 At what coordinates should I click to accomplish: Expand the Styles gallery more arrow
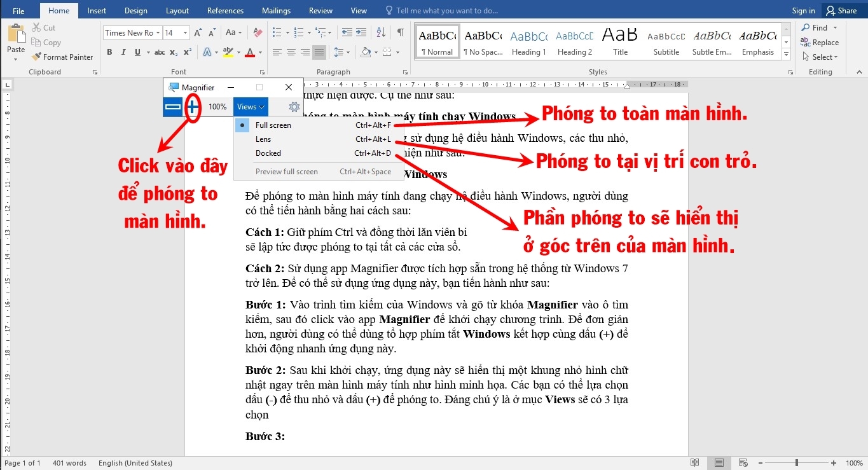pyautogui.click(x=787, y=55)
